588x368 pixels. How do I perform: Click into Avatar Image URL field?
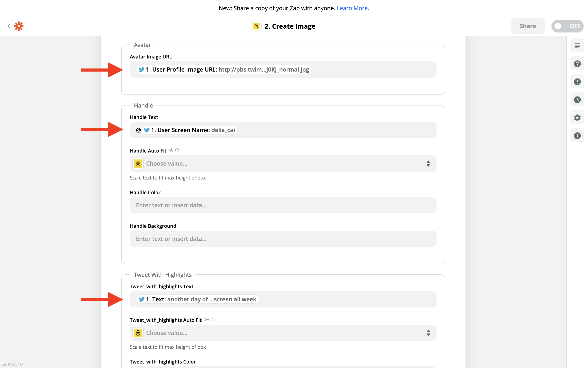pyautogui.click(x=283, y=70)
